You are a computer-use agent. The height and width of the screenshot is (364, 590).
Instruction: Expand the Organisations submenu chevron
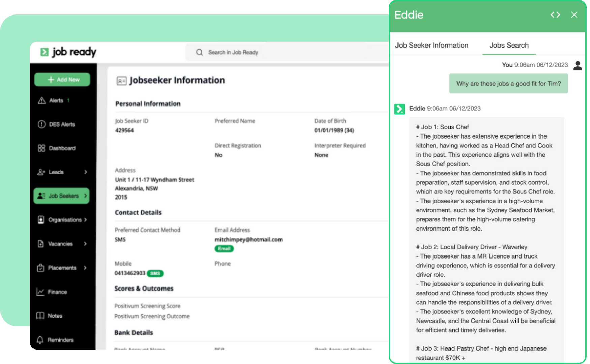point(85,220)
